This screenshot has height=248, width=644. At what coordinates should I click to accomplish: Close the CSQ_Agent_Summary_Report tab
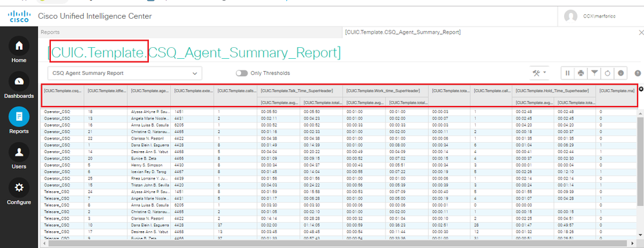(641, 32)
